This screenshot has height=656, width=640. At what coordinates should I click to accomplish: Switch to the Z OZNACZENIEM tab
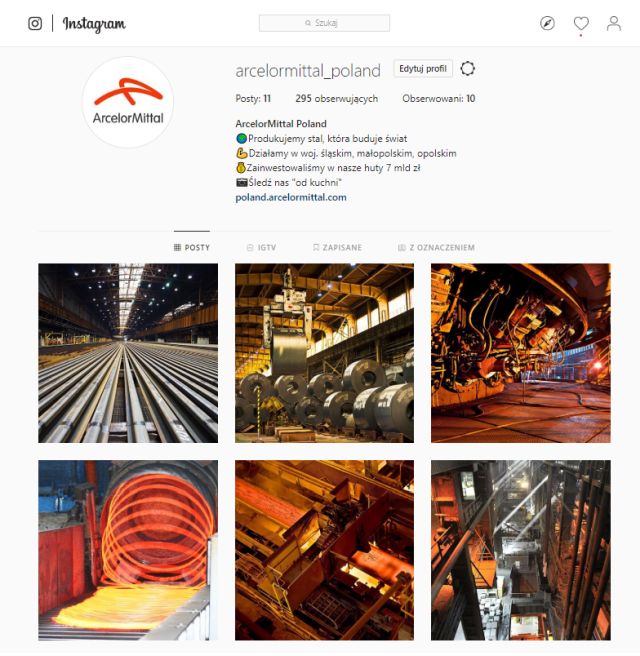click(x=436, y=248)
